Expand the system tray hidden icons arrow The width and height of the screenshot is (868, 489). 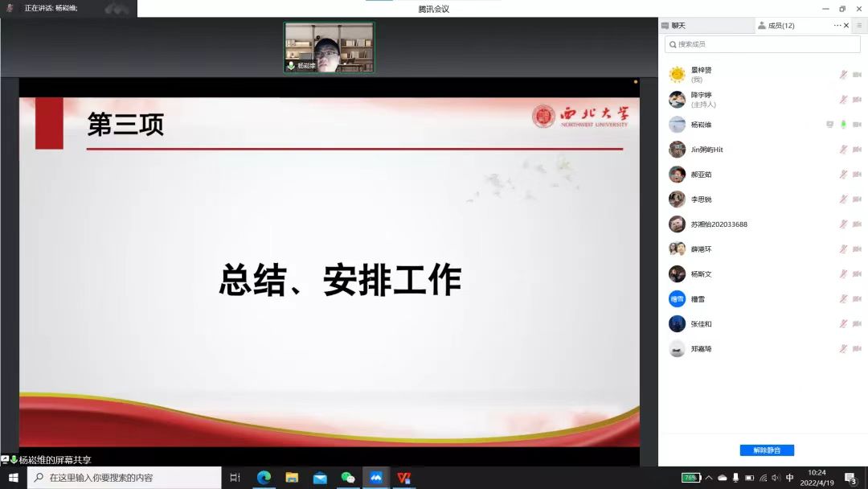[x=709, y=478]
